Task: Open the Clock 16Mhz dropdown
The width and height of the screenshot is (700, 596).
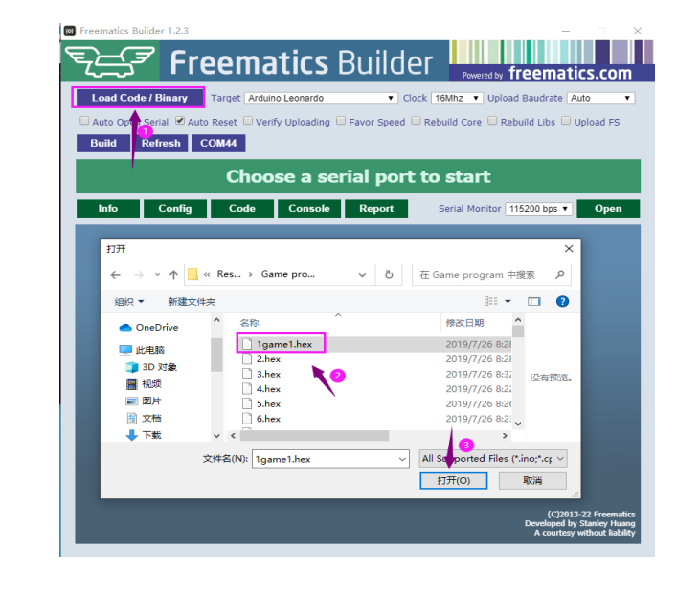Action: [x=457, y=98]
